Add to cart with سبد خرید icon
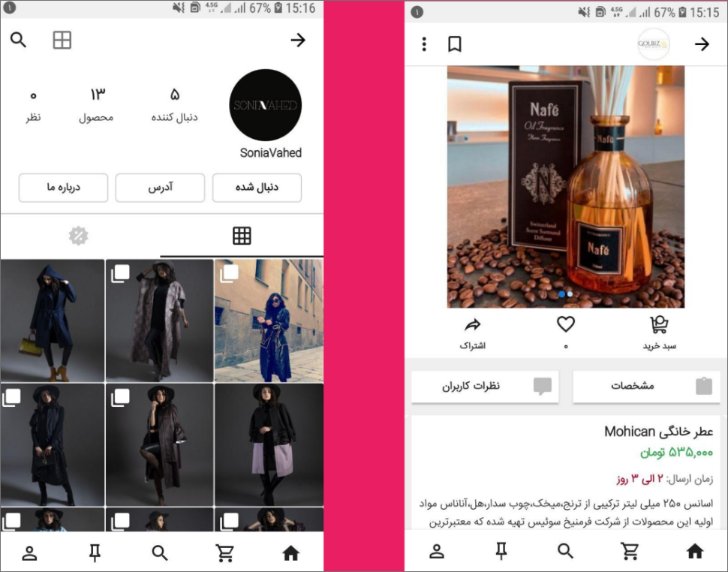This screenshot has width=728, height=572. [659, 334]
